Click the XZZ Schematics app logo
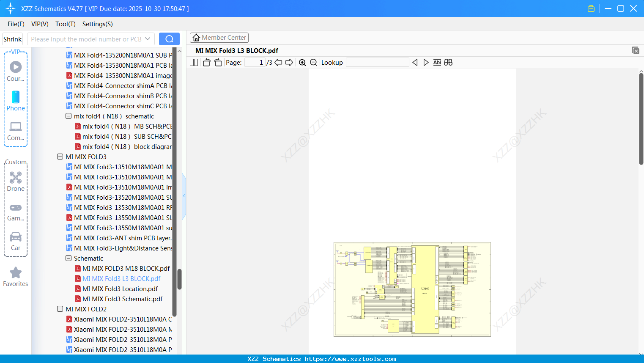 point(11,8)
